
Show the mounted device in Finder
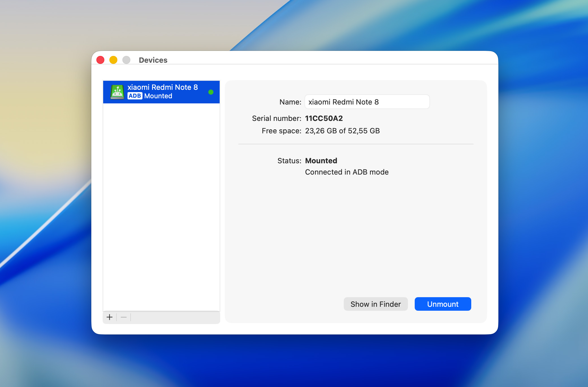[375, 304]
